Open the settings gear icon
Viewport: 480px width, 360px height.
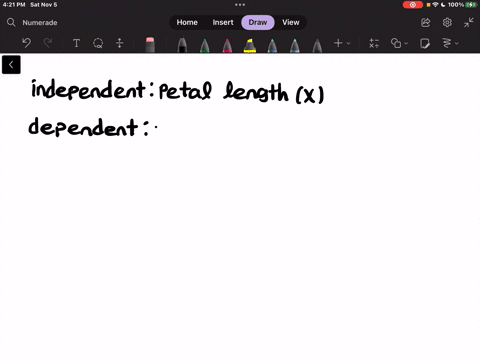tap(447, 23)
